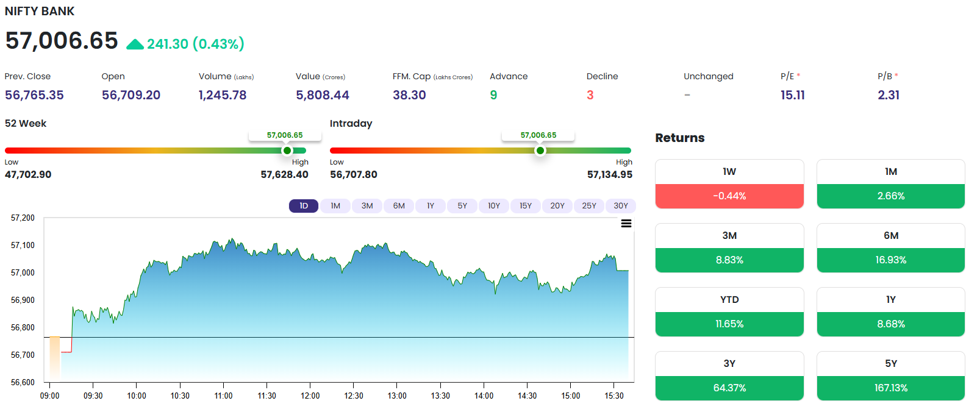980x412 pixels.
Task: Click the Intraday 57,006.65 tooltip label
Action: click(538, 135)
